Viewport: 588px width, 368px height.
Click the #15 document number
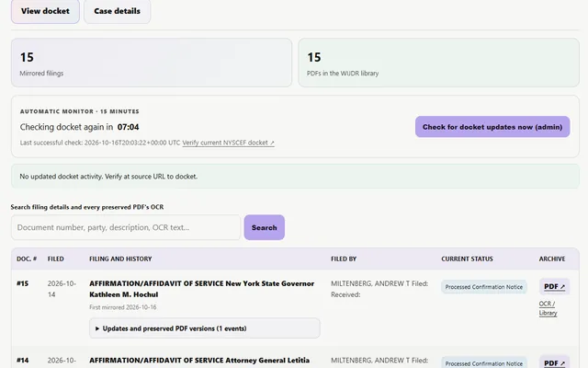[22, 283]
